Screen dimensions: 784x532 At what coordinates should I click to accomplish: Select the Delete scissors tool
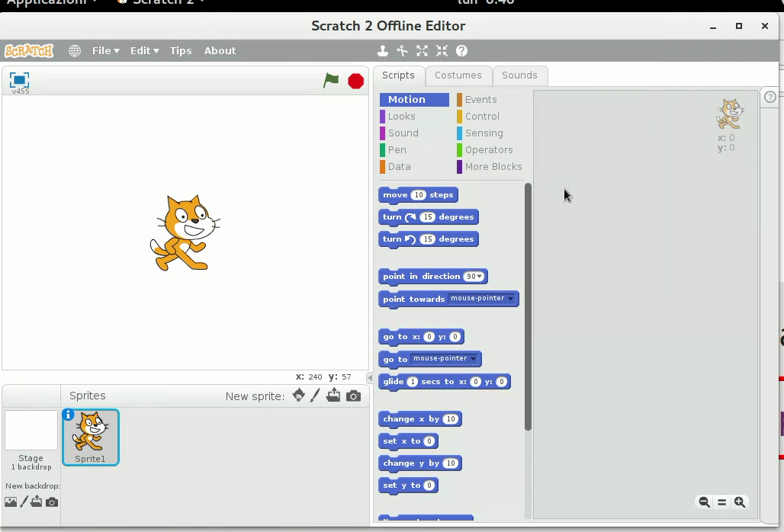coord(402,51)
